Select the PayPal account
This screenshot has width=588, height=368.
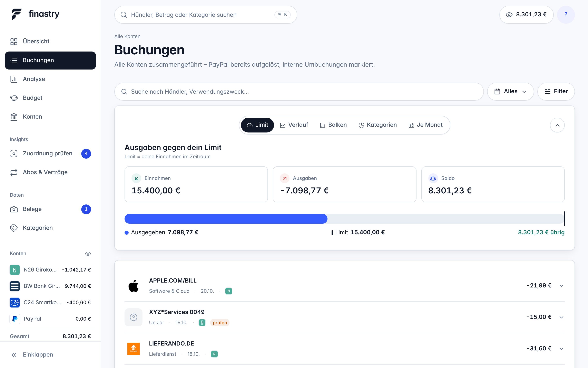pos(50,319)
